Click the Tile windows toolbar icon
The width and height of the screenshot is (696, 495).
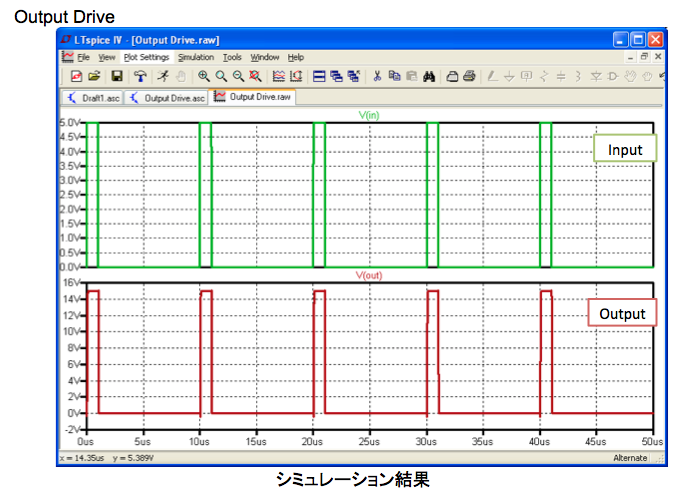point(319,76)
